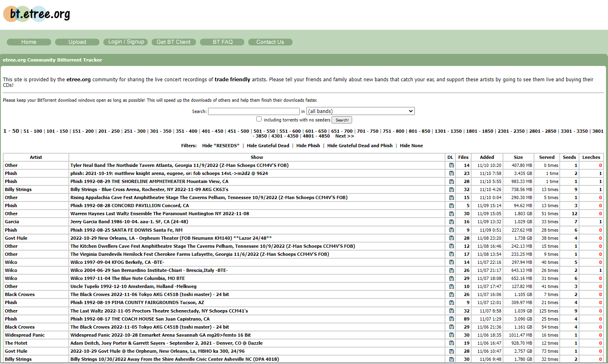Apply the Hide Grateful Dead filter
Image resolution: width=608 pixels, height=364 pixels.
(x=268, y=146)
